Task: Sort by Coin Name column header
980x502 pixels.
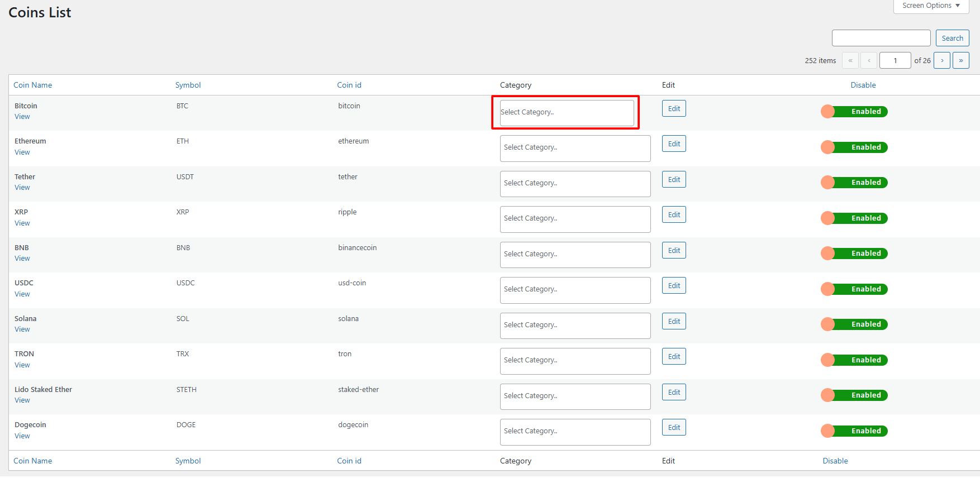Action: [33, 85]
